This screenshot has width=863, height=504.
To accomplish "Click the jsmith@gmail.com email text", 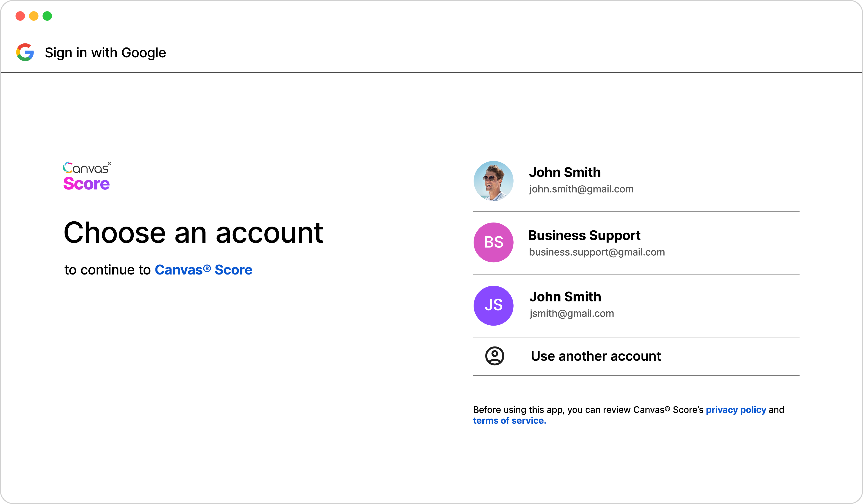I will tap(572, 313).
